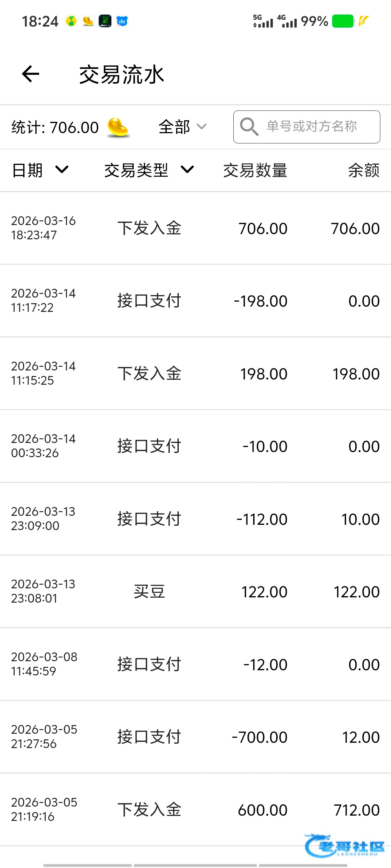Click the gold bean icon beside total
Image resolution: width=391 pixels, height=868 pixels.
[118, 128]
